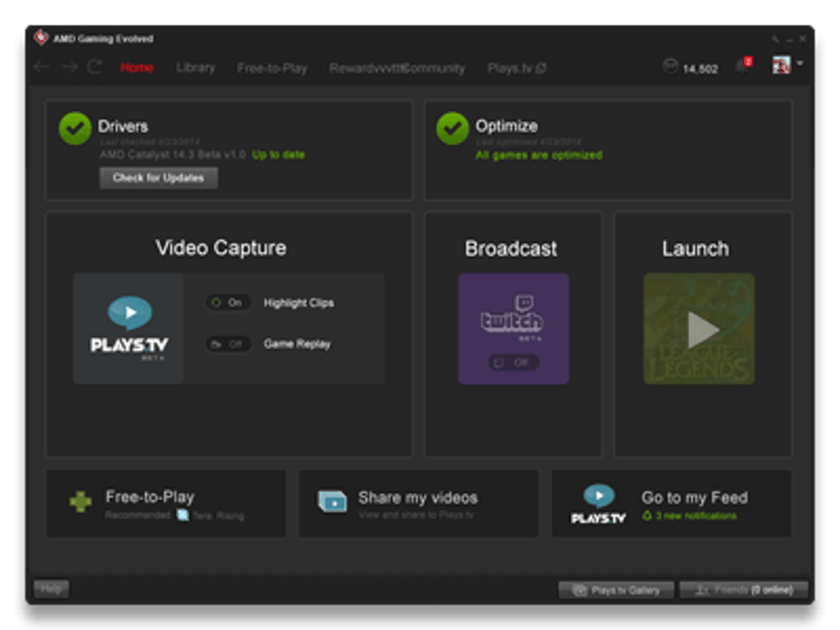Viewport: 840px width, 630px height.
Task: Click the Plays.tv logo in Video Capture
Action: [x=129, y=329]
